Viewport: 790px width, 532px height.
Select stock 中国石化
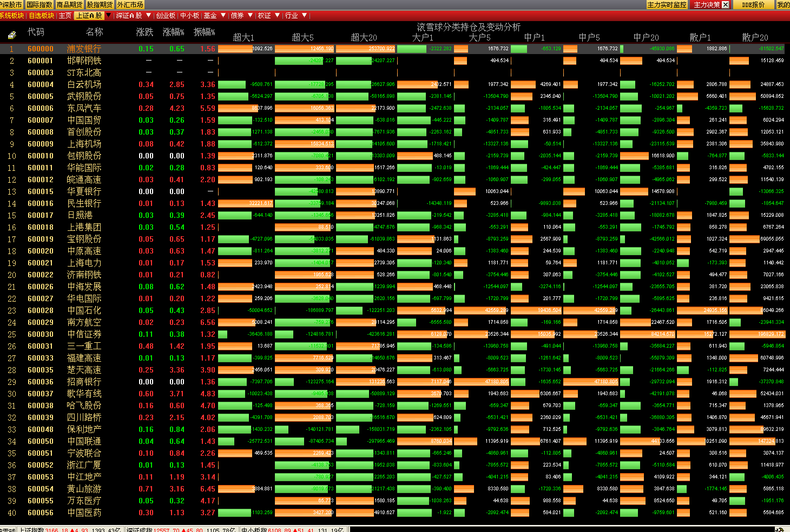pyautogui.click(x=84, y=310)
